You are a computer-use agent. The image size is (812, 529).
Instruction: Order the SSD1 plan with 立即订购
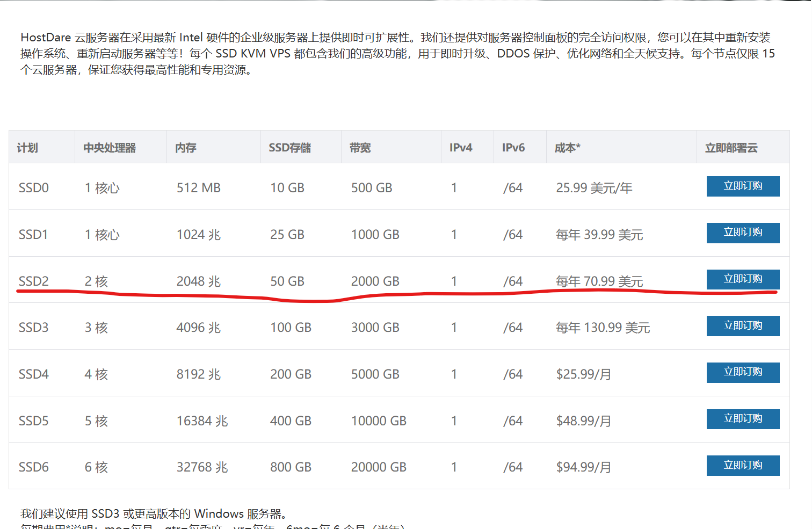(743, 233)
